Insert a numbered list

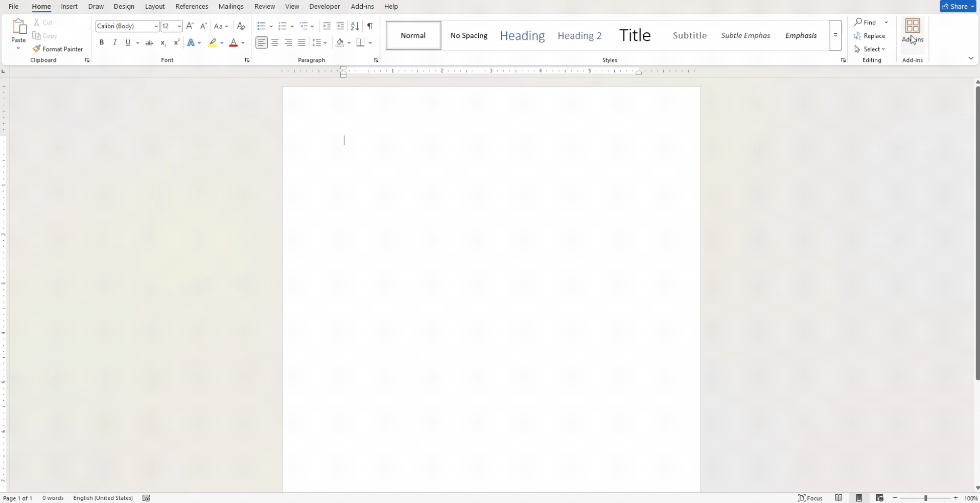282,26
